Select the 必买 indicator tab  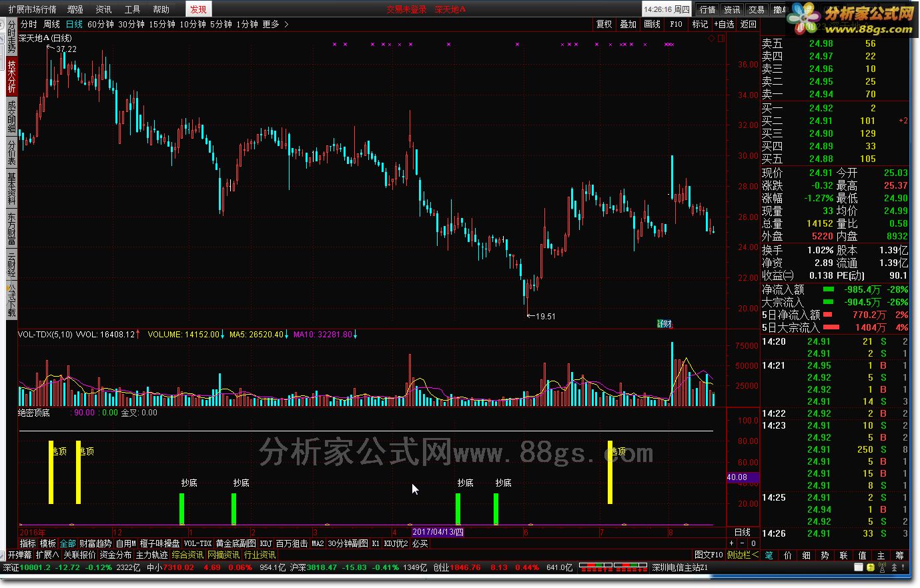click(420, 543)
